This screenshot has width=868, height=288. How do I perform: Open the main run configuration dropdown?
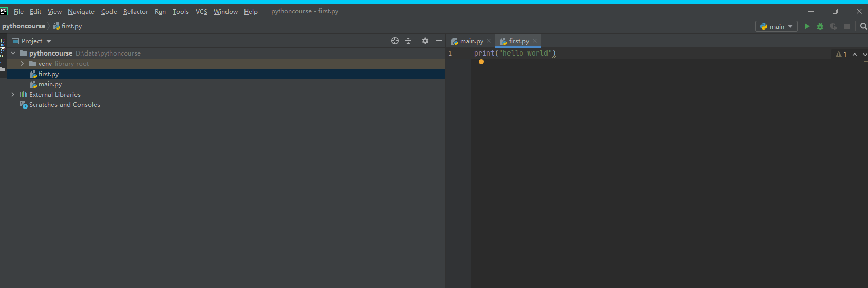[x=776, y=26]
